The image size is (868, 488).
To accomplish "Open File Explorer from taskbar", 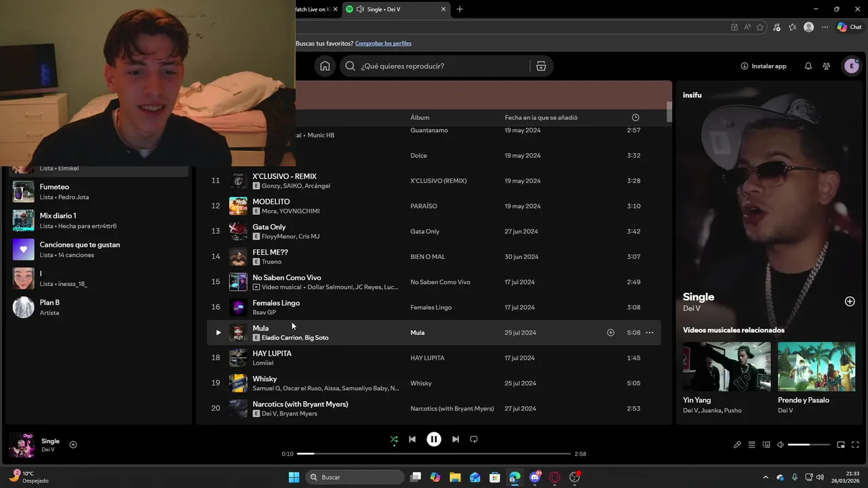I will tap(455, 477).
